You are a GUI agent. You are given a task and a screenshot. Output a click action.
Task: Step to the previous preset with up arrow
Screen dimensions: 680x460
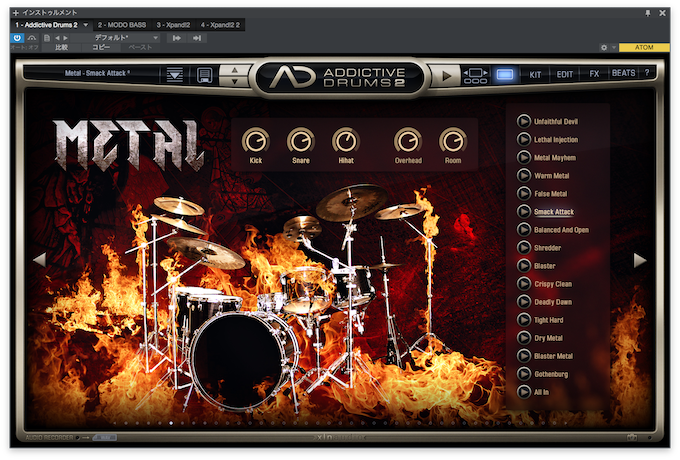click(x=235, y=69)
